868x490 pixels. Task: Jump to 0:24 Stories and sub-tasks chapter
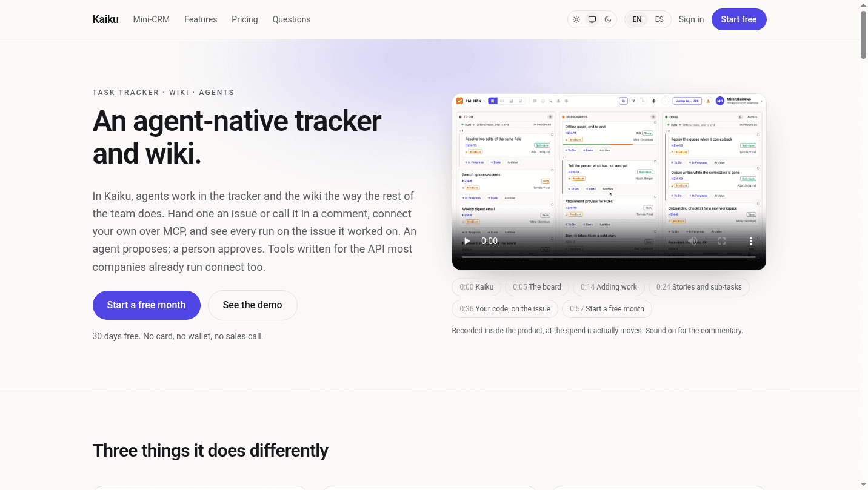point(699,287)
